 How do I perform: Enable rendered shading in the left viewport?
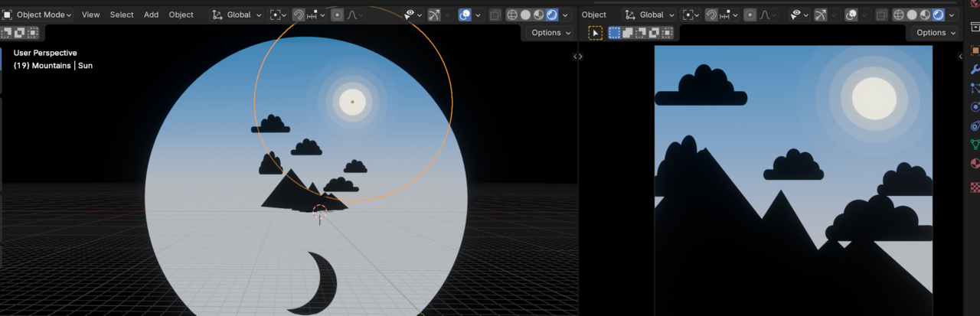pyautogui.click(x=552, y=15)
